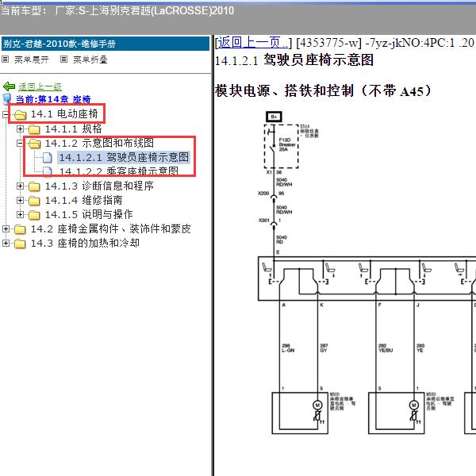Viewport: 476px width, 476px height.
Task: Open 14.1.2.1 驾驶员座椅示意图 page
Action: (124, 157)
